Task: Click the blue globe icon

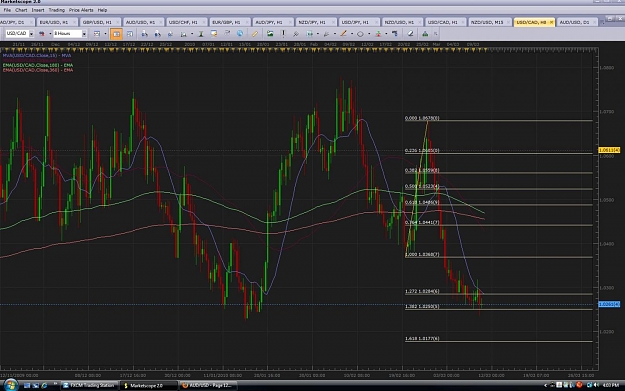Action: click(x=240, y=34)
